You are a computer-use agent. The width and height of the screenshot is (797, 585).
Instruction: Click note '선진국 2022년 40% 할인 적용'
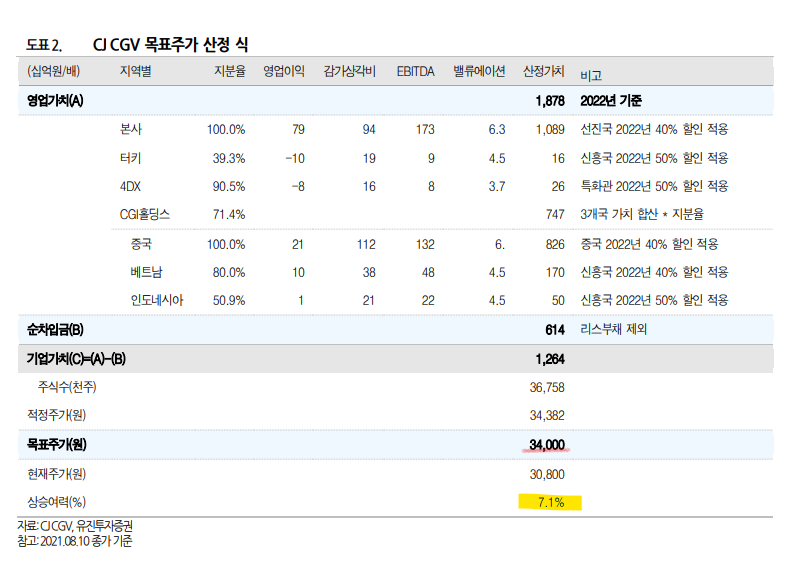pos(654,129)
